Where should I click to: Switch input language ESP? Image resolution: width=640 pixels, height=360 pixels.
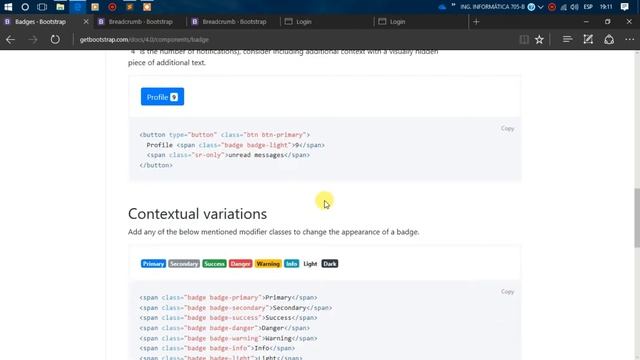pos(588,7)
